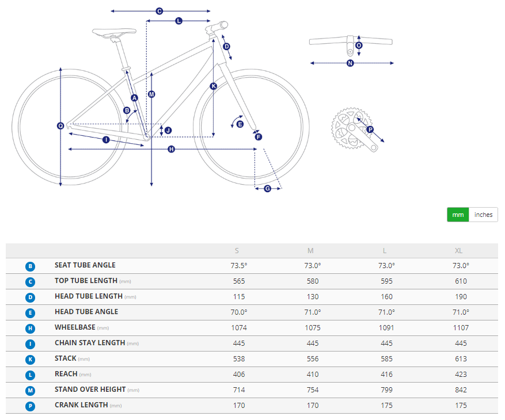Image resolution: width=505 pixels, height=420 pixels.
Task: Select the mm unit toggle
Action: pyautogui.click(x=458, y=215)
